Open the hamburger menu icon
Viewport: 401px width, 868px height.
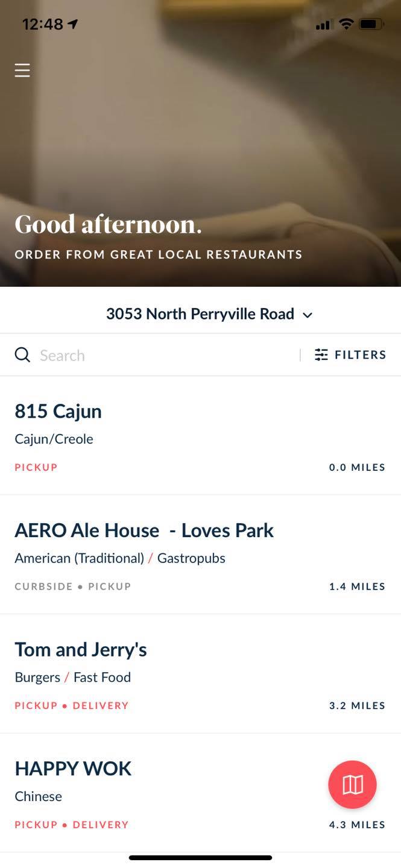tap(22, 71)
